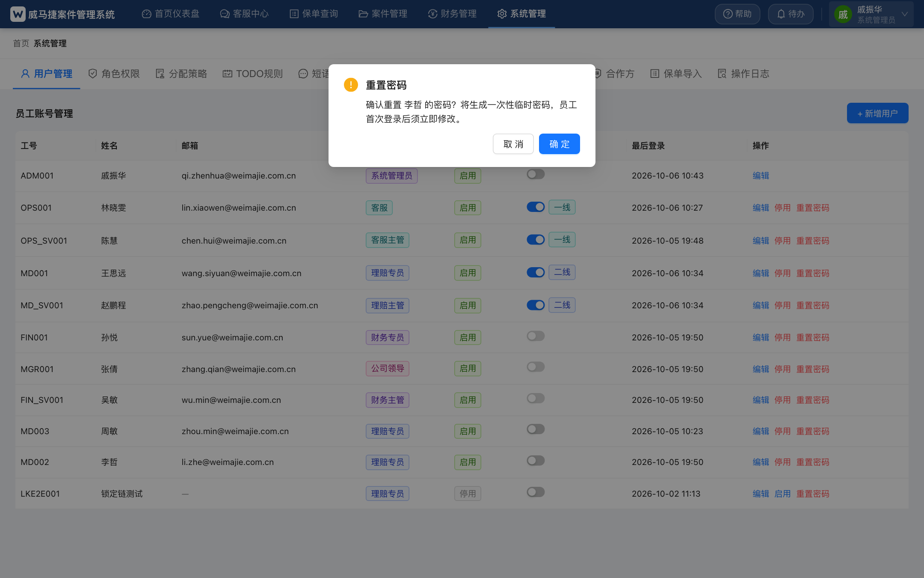Toggle the switch in 李哲 row
The height and width of the screenshot is (578, 924).
coord(536,461)
